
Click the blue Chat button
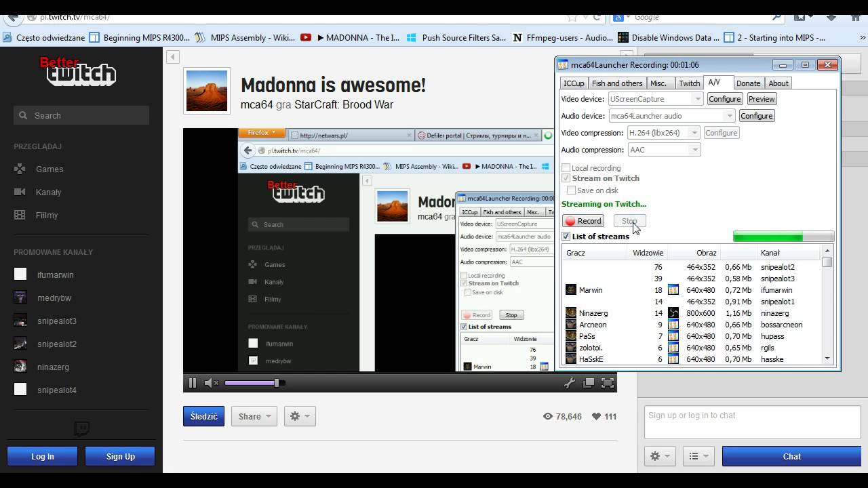coord(791,456)
